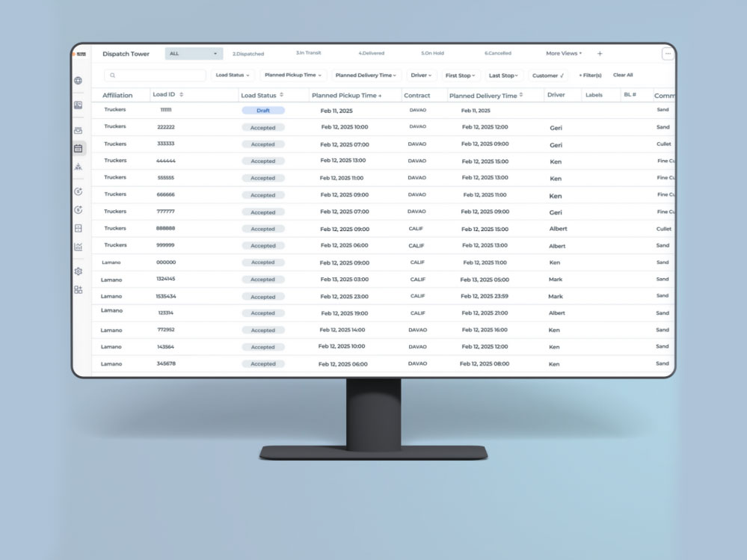Open the inbox tray sidebar icon
The width and height of the screenshot is (747, 560).
tap(78, 131)
